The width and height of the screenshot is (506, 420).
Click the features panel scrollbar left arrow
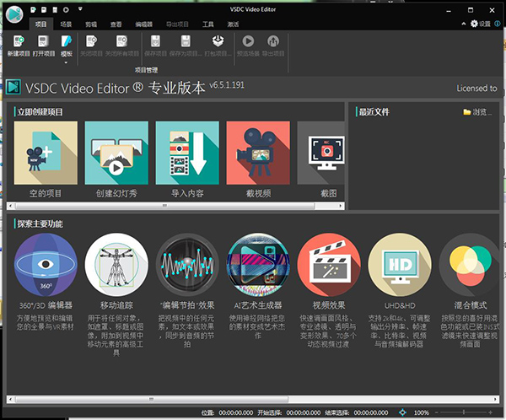(11, 400)
